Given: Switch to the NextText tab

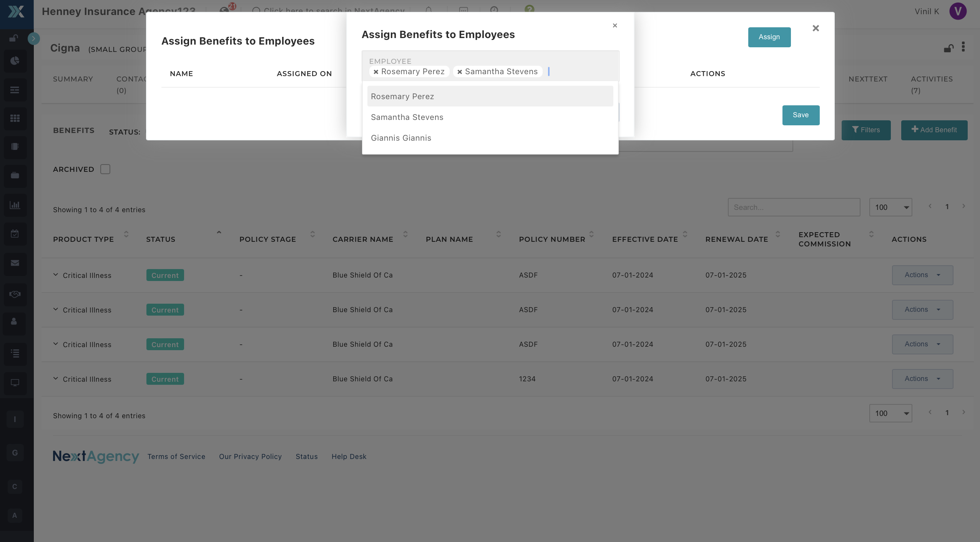Looking at the screenshot, I should (x=868, y=79).
